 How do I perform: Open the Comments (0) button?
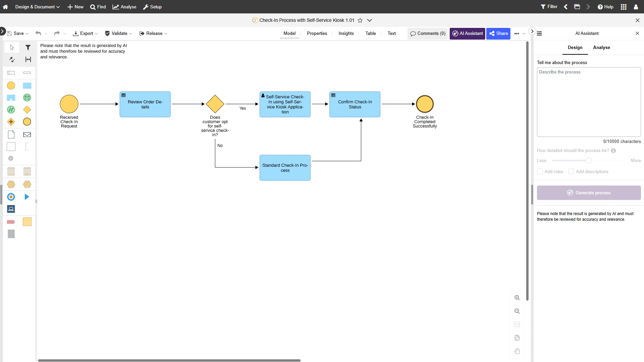(x=428, y=34)
